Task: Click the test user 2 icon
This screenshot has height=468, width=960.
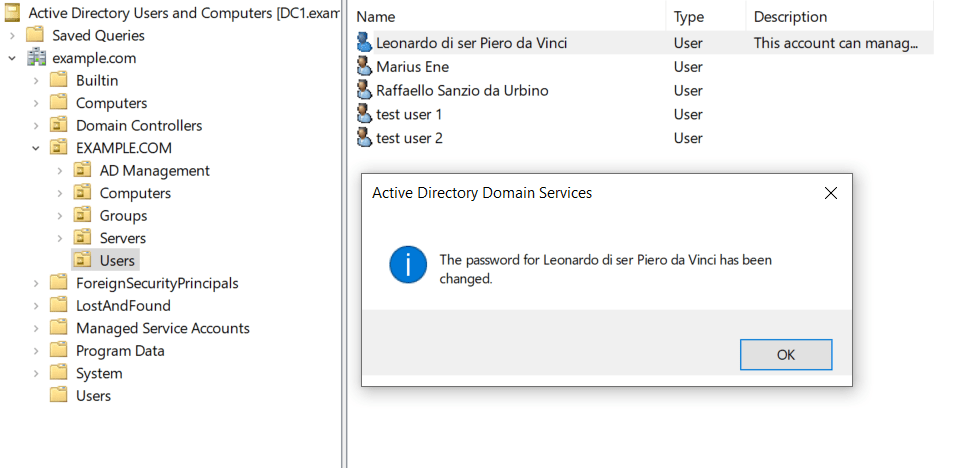Action: (364, 137)
